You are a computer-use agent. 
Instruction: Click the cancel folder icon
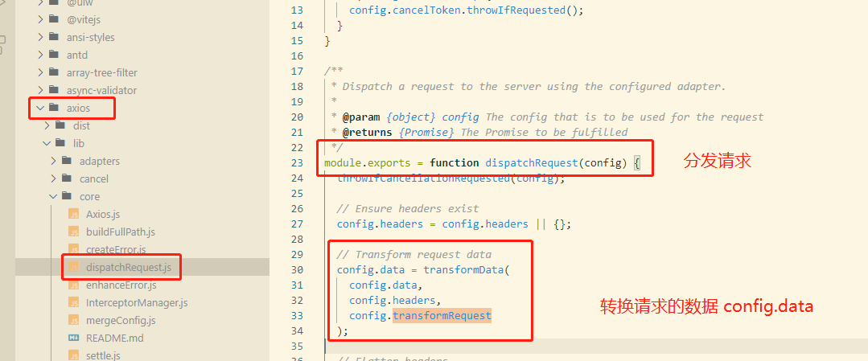(67, 178)
